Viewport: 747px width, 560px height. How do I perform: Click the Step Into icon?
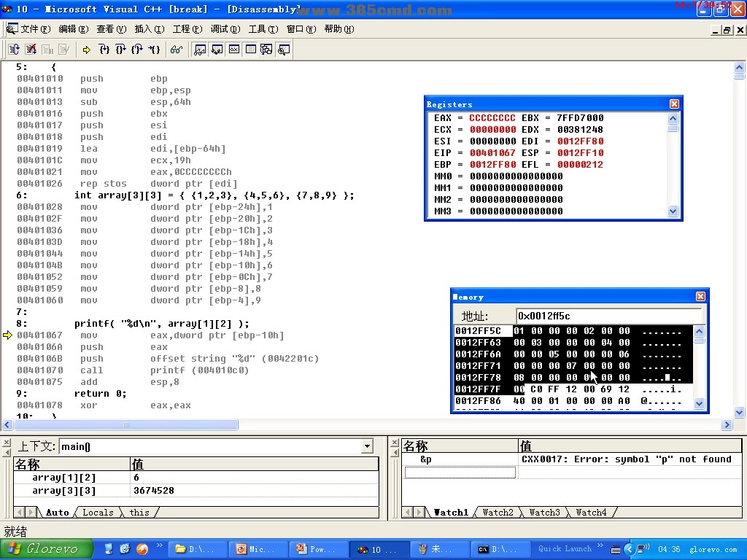click(x=104, y=50)
